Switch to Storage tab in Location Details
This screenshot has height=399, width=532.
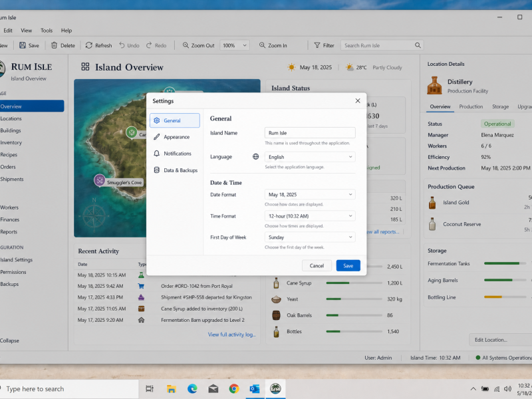coord(501,106)
